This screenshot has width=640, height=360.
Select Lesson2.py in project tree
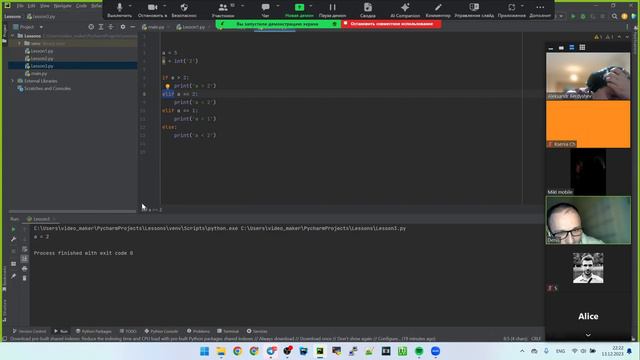(42, 58)
